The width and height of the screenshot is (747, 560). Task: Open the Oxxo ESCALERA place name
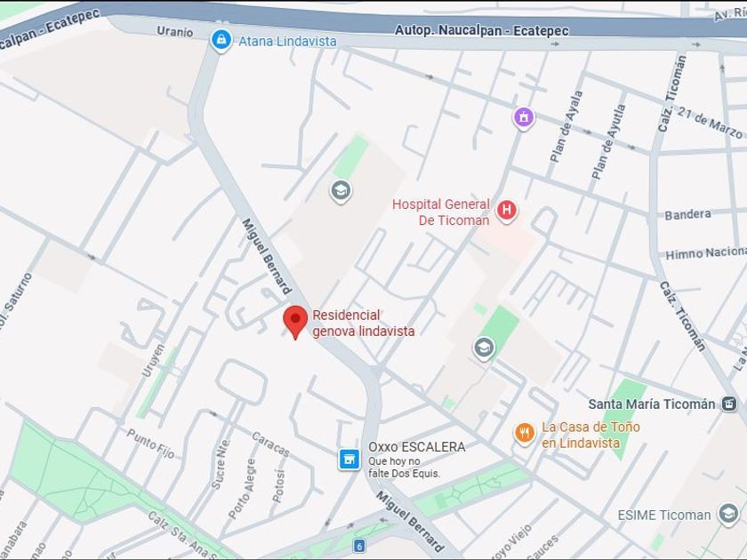416,446
